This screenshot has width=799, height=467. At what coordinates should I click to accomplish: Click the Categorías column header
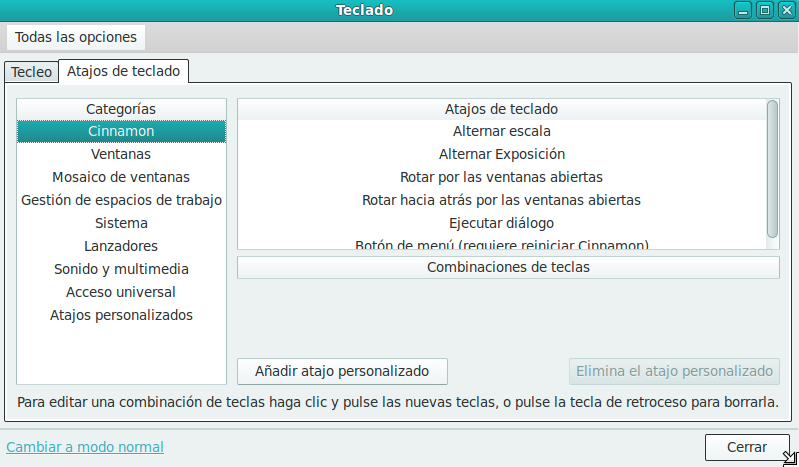coord(121,109)
